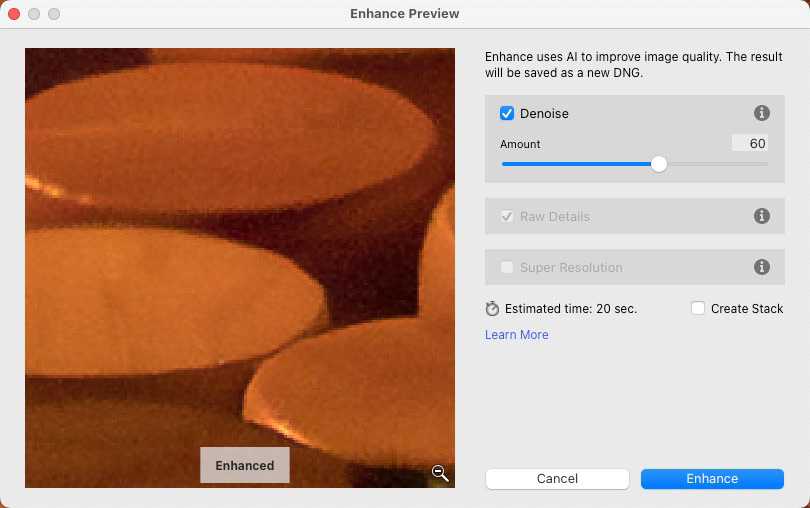This screenshot has width=810, height=508.
Task: Open the Learn More link
Action: [517, 334]
